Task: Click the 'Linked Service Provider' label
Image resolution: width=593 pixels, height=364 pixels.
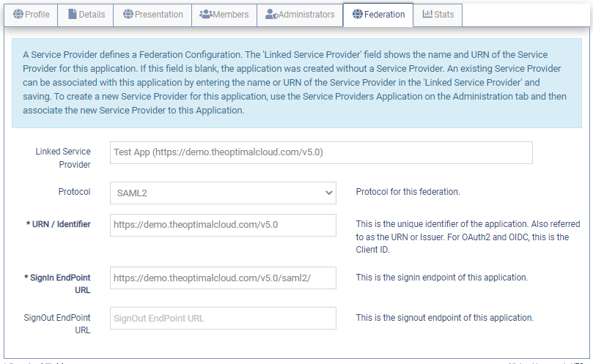Action: tap(63, 158)
